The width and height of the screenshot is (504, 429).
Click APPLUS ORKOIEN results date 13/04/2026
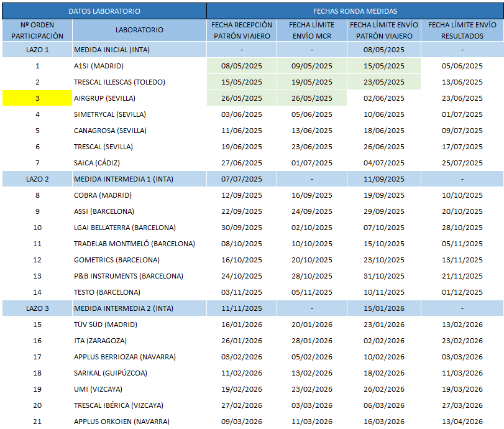coord(462,422)
